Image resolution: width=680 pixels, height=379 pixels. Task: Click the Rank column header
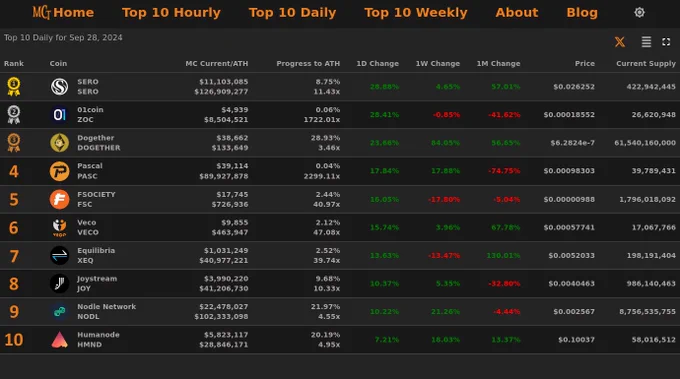14,63
